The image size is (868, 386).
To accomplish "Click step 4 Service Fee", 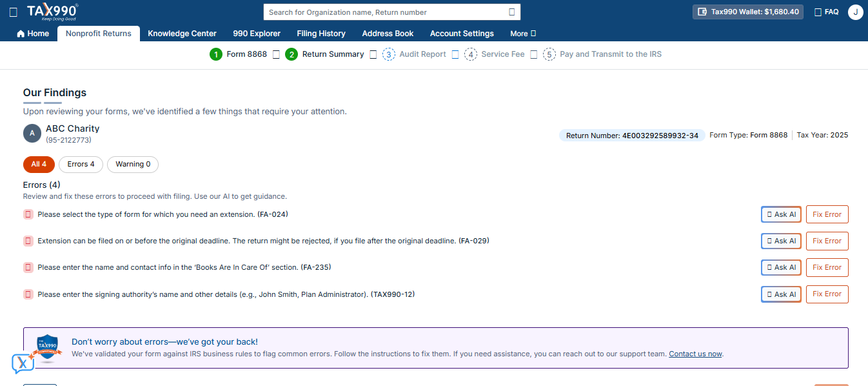I will (x=495, y=54).
